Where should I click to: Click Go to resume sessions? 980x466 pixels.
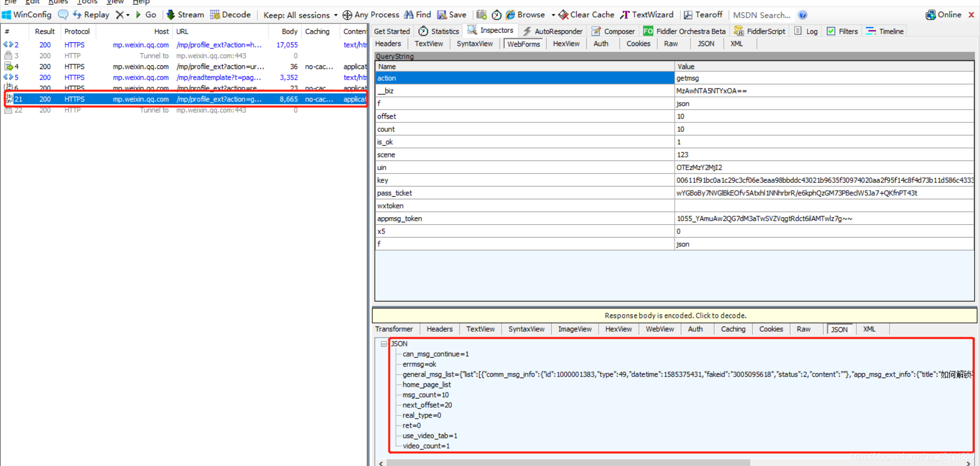146,15
